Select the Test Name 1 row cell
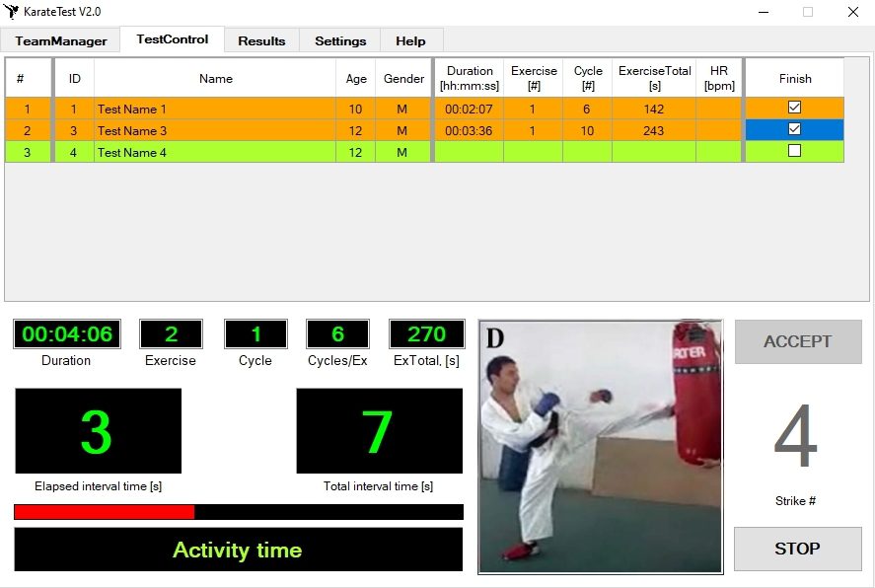Screen dimensions: 875x588 [x=215, y=109]
